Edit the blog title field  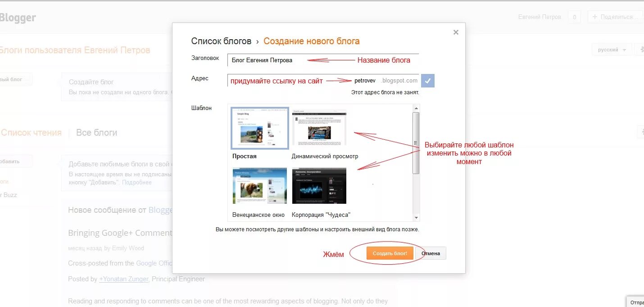tap(323, 60)
